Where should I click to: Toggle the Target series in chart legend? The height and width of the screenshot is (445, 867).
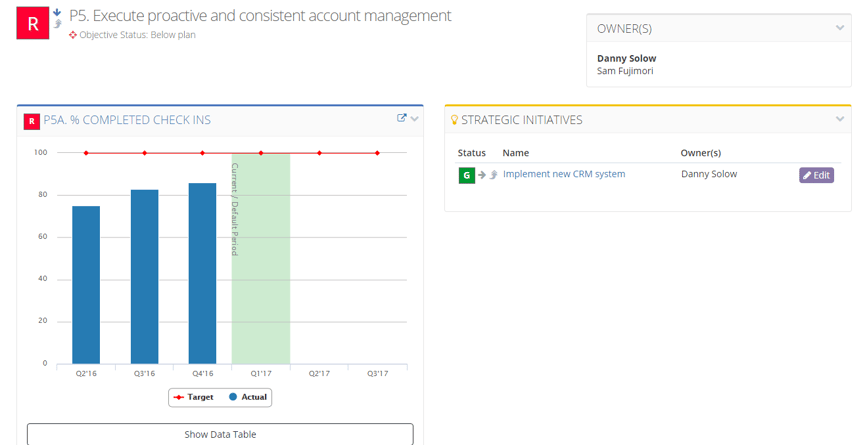194,397
